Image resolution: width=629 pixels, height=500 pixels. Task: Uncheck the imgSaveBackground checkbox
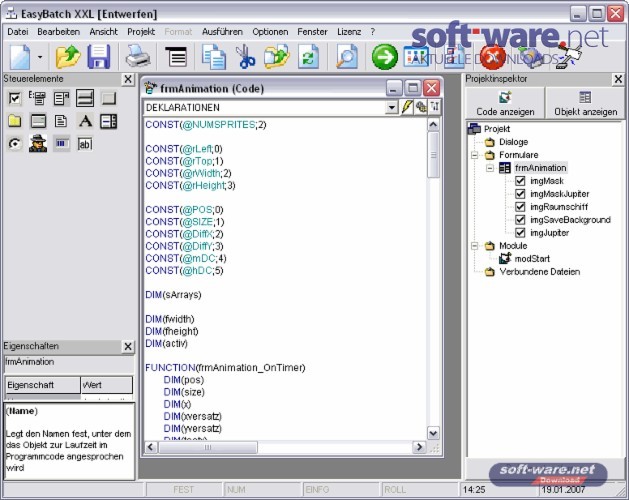point(520,220)
